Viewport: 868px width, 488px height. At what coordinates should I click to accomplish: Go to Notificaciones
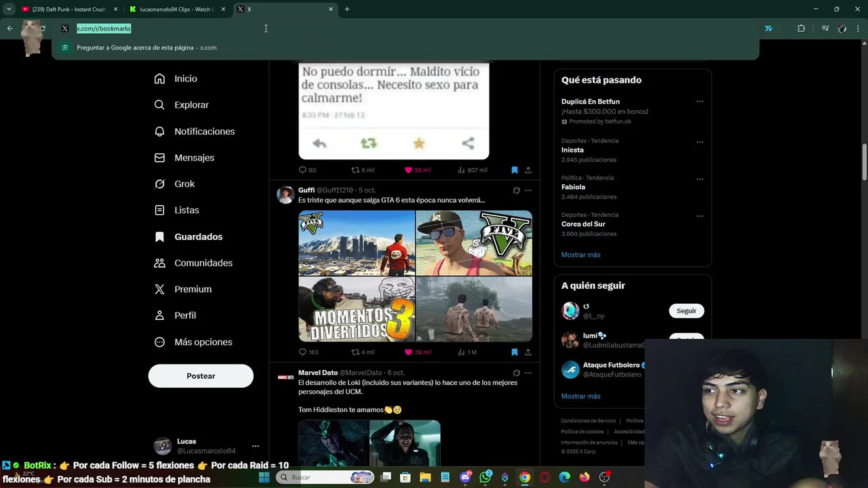[x=194, y=131]
